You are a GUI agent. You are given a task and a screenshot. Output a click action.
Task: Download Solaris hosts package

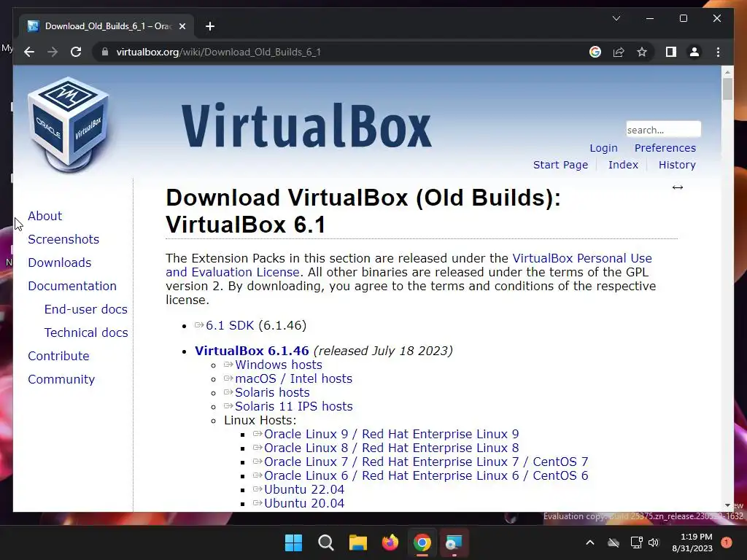point(272,392)
